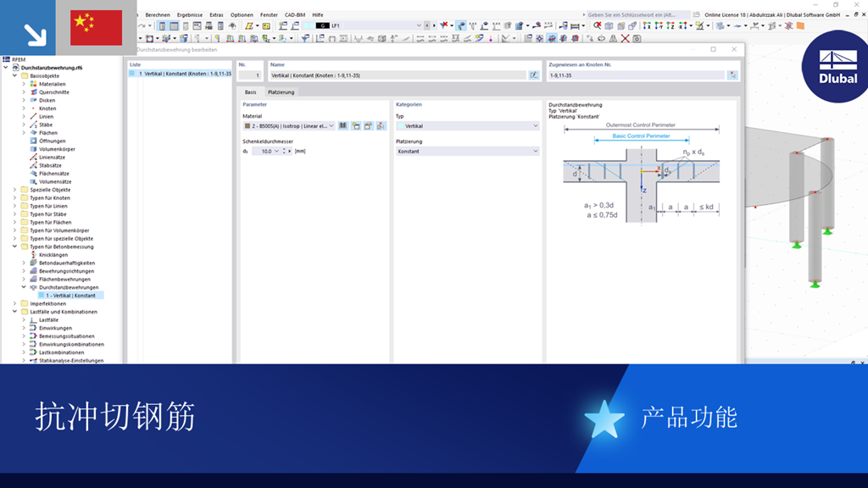Select Flächenbewehrungen tree item
Image resolution: width=868 pixels, height=488 pixels.
[x=64, y=280]
